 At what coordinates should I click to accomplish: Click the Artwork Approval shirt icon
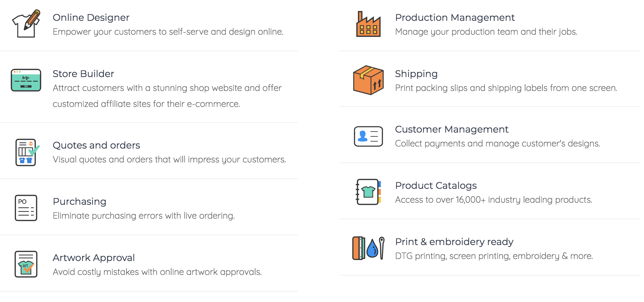[26, 264]
